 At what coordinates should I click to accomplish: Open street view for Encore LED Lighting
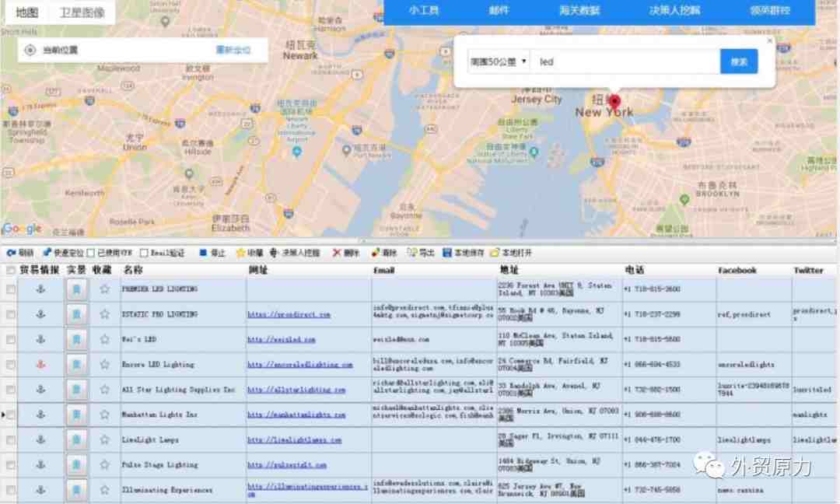coord(76,364)
